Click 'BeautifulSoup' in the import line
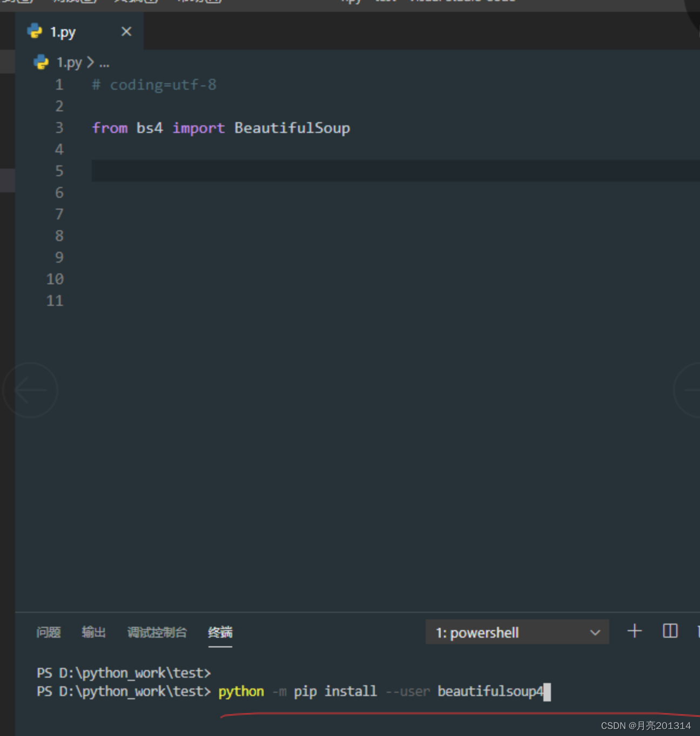Viewport: 700px width, 736px height. 292,128
